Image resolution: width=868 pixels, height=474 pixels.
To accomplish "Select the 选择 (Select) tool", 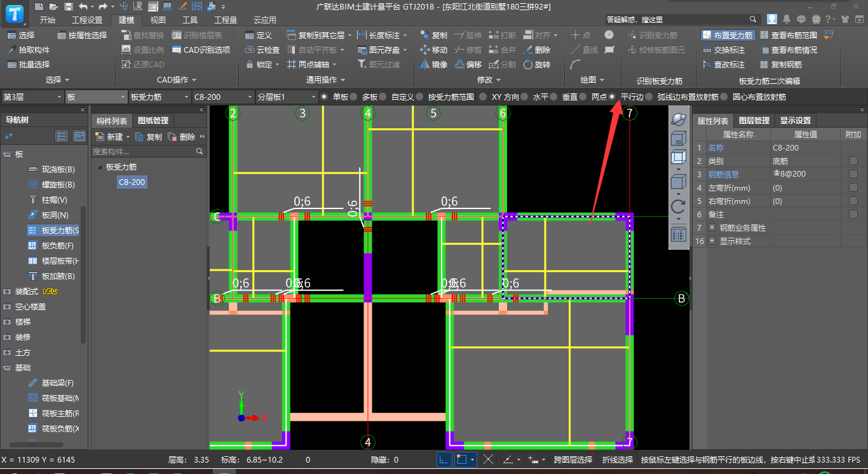I will coord(21,36).
